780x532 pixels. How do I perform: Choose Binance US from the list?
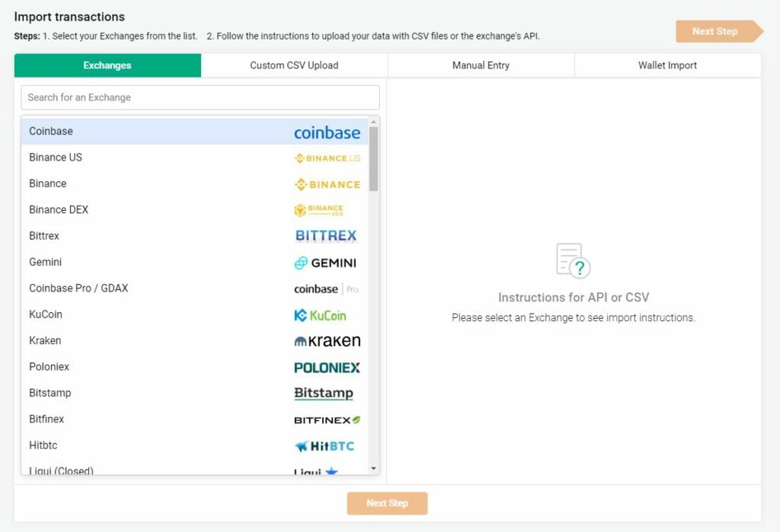pyautogui.click(x=55, y=158)
